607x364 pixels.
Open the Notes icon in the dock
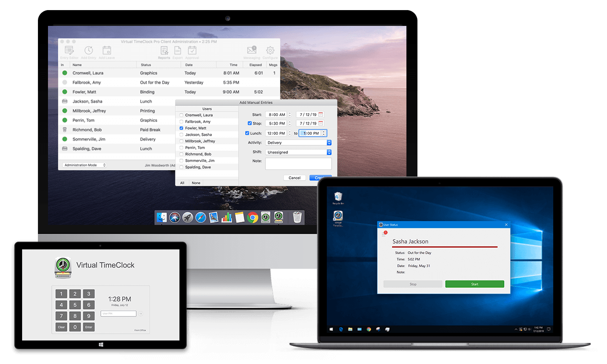(240, 217)
